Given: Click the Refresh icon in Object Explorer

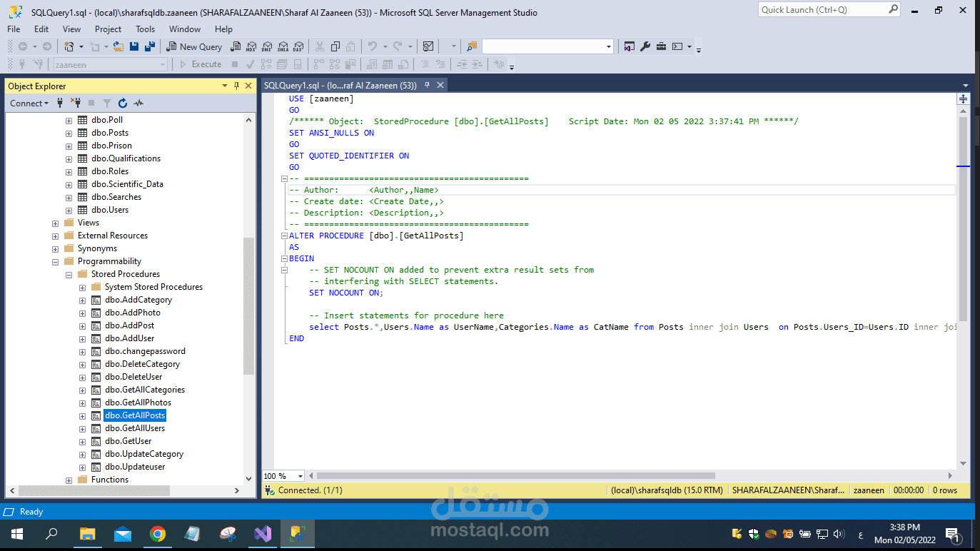Looking at the screenshot, I should click(123, 103).
